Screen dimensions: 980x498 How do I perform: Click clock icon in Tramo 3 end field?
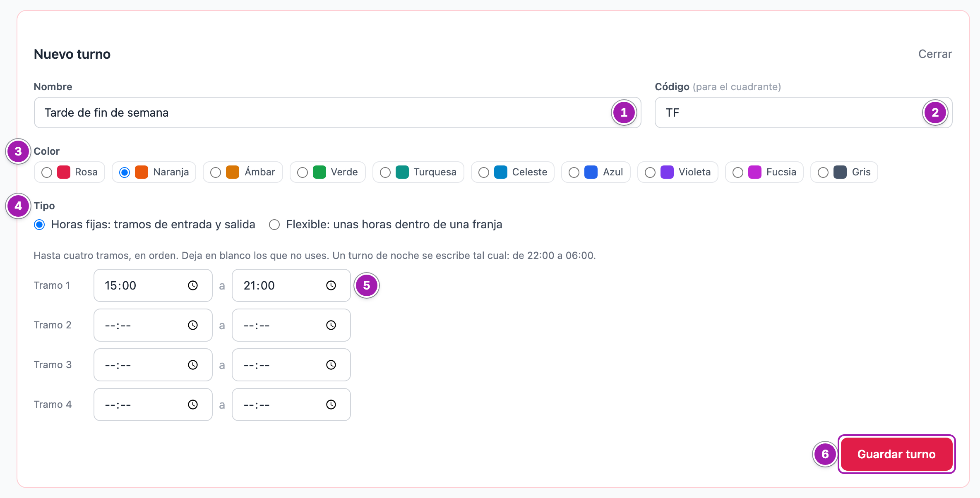pos(331,365)
